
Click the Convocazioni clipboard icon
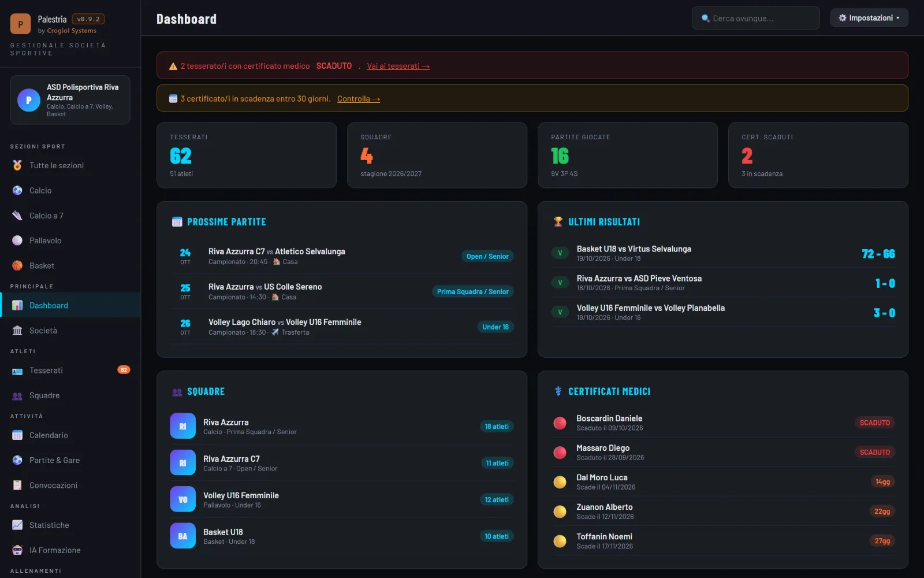(17, 486)
